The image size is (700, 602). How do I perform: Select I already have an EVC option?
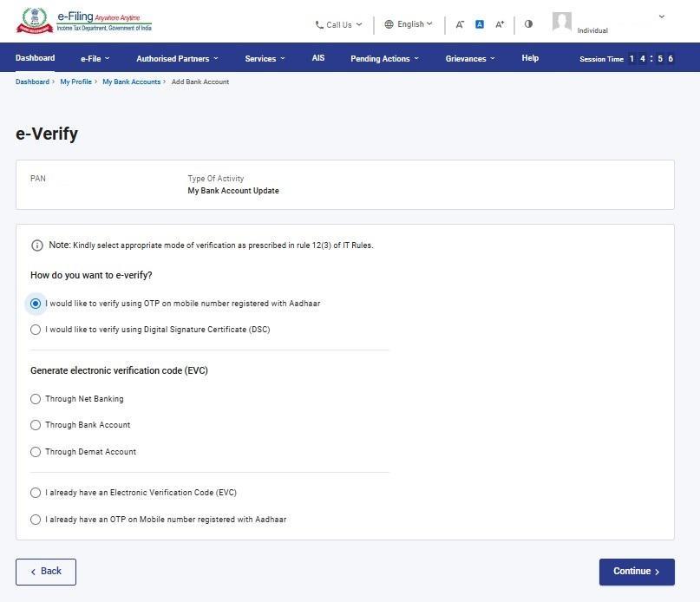click(x=36, y=493)
